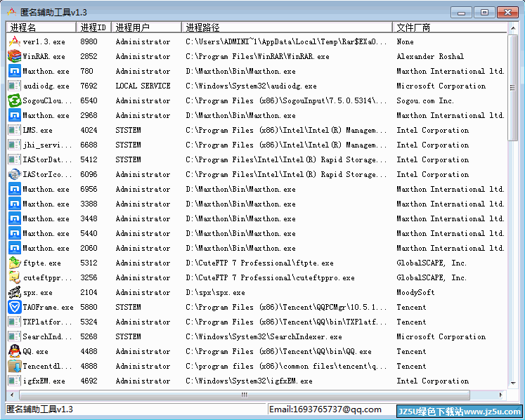Image resolution: width=525 pixels, height=420 pixels.
Task: Click GlobalSCAPE vendor of ftpte.exe row
Action: (x=432, y=263)
